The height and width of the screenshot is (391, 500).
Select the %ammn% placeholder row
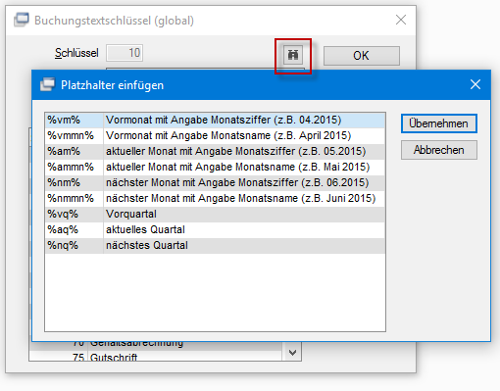tap(215, 167)
